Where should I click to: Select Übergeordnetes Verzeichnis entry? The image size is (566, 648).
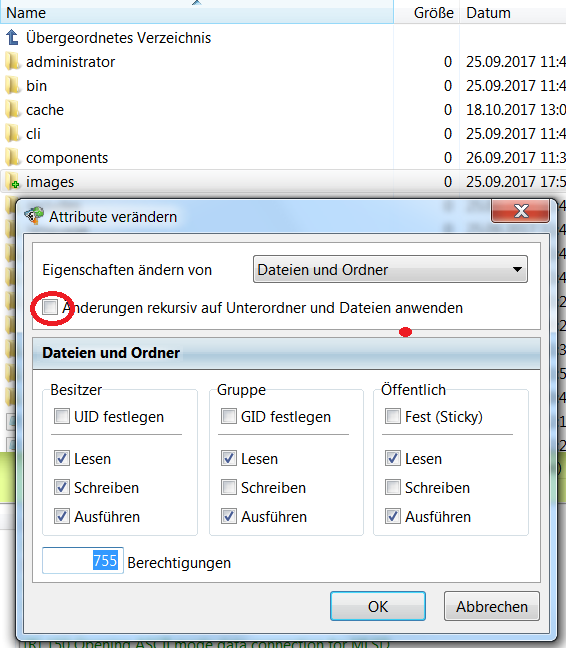[119, 38]
